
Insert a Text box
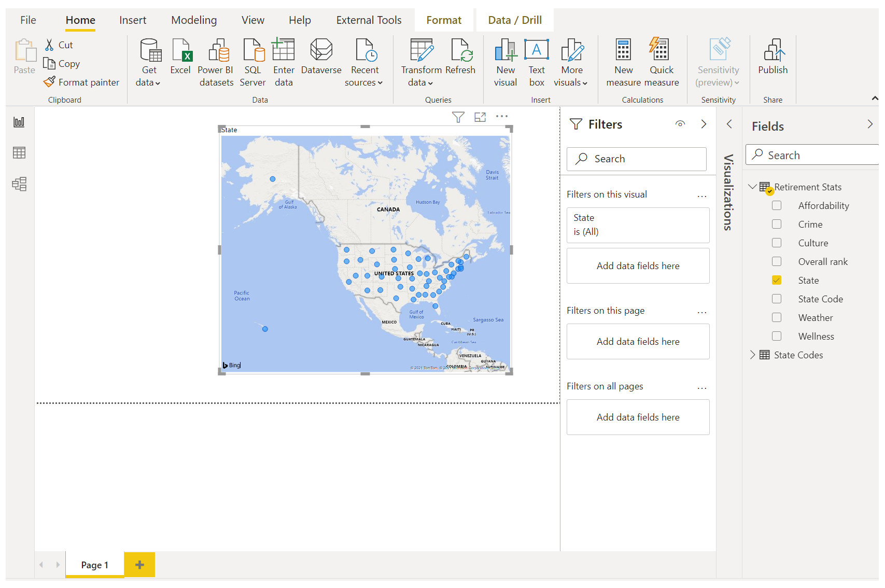point(537,63)
